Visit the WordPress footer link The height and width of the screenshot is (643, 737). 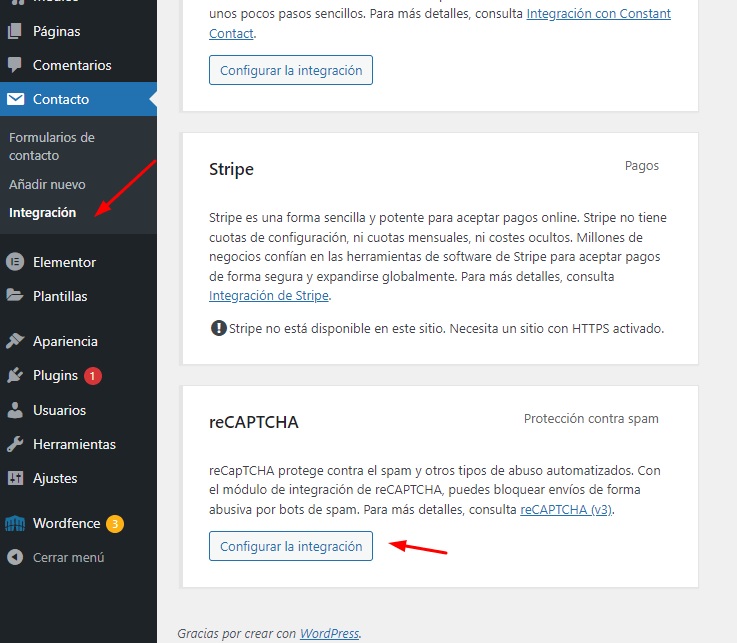pos(329,633)
